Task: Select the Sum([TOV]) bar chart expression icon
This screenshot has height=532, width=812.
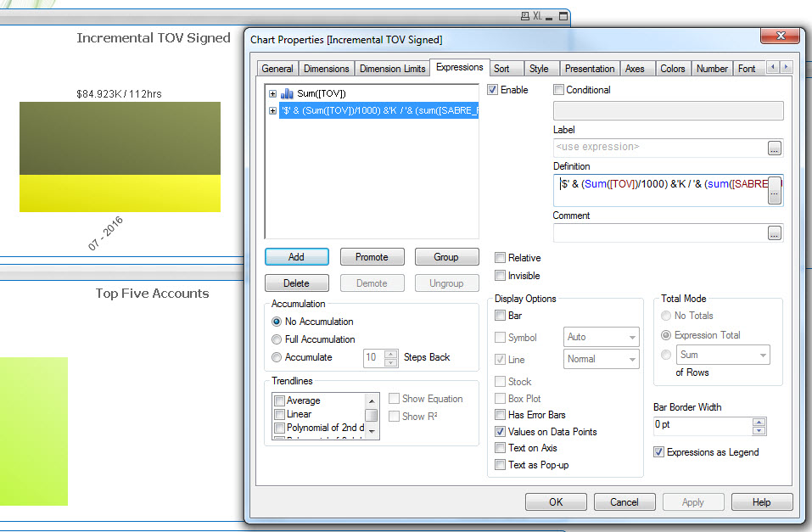Action: point(287,93)
